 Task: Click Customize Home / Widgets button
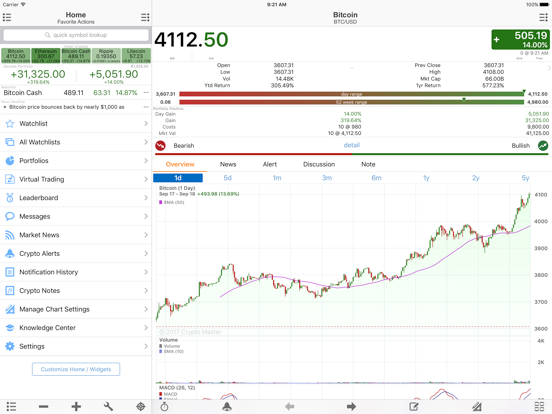click(76, 369)
